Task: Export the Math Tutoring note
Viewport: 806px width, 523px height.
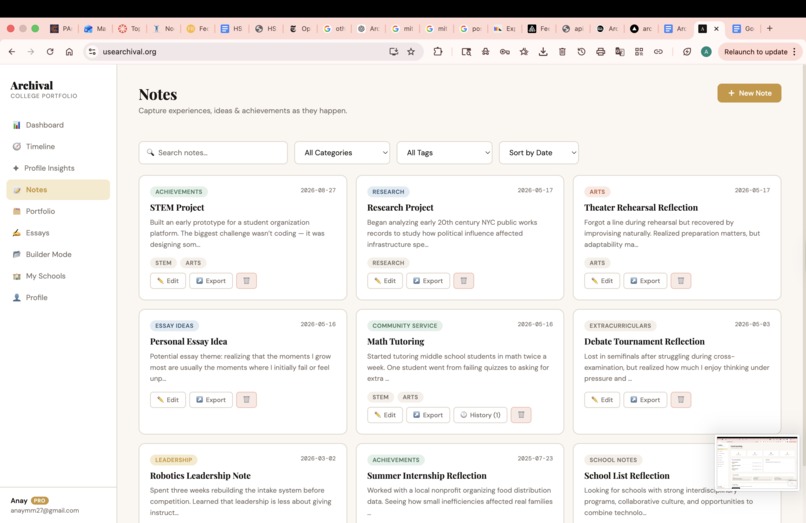Action: pos(428,415)
